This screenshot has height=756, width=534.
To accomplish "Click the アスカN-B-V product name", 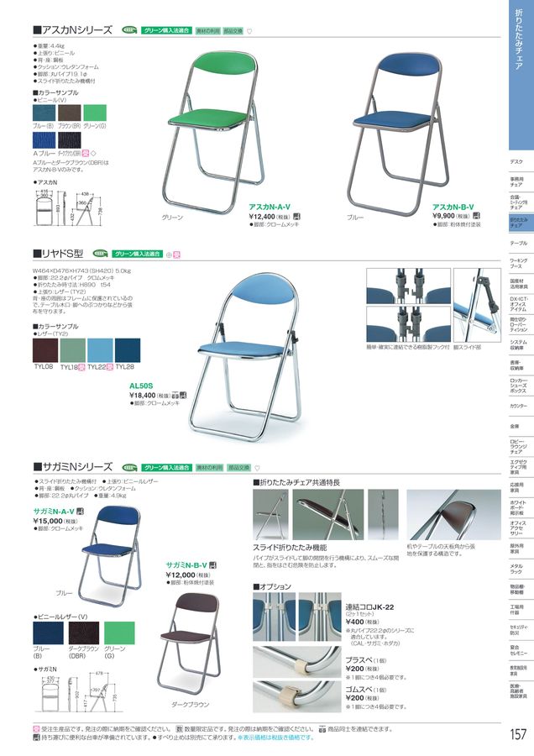I will [x=453, y=207].
